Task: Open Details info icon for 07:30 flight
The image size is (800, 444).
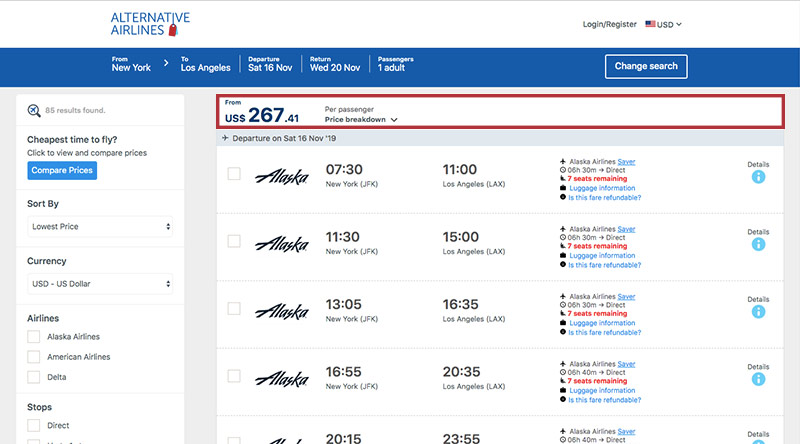Action: pos(758,177)
